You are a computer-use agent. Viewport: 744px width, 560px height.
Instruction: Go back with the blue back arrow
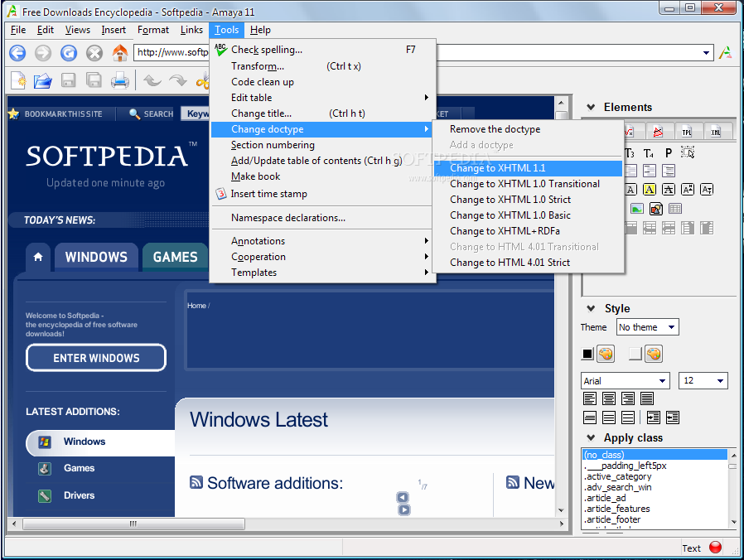point(17,53)
